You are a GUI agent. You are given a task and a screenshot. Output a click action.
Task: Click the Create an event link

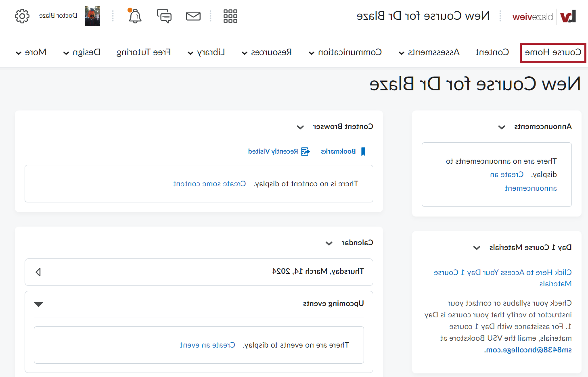point(207,345)
